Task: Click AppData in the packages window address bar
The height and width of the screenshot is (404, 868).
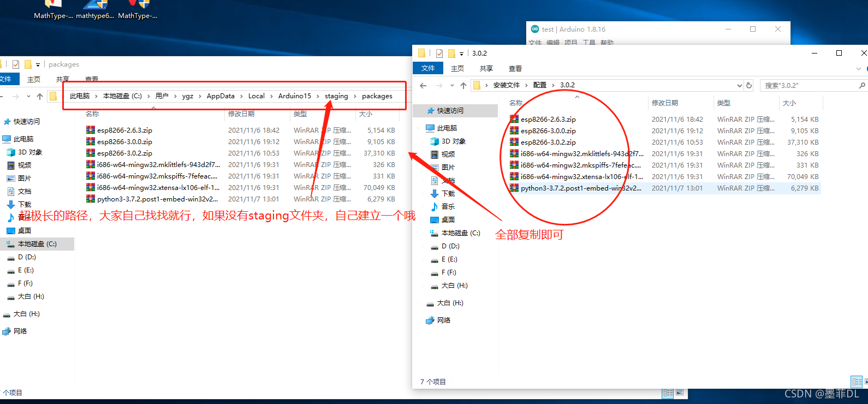Action: click(x=221, y=96)
